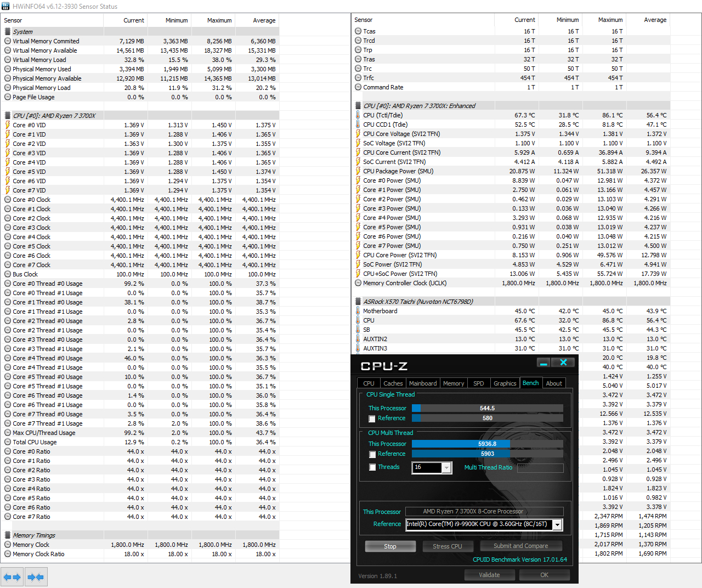Click the Memory Timings group header icon
This screenshot has width=702, height=588.
point(8,535)
